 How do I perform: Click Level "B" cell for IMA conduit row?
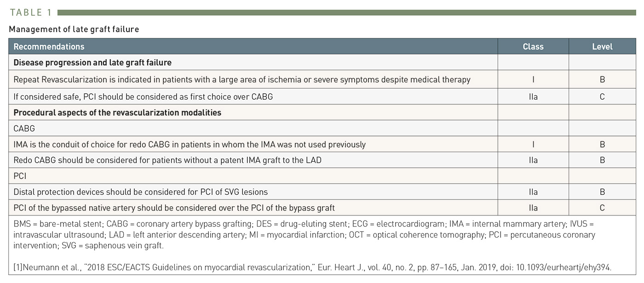tap(602, 144)
